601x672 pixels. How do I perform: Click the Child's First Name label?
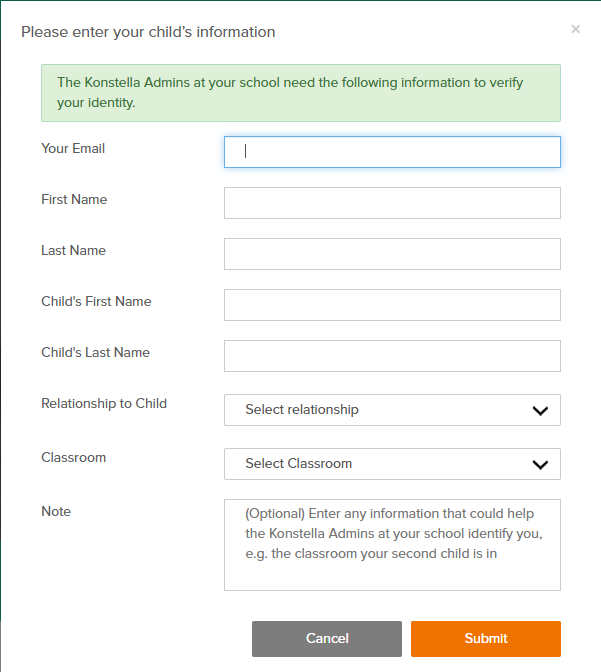point(96,302)
